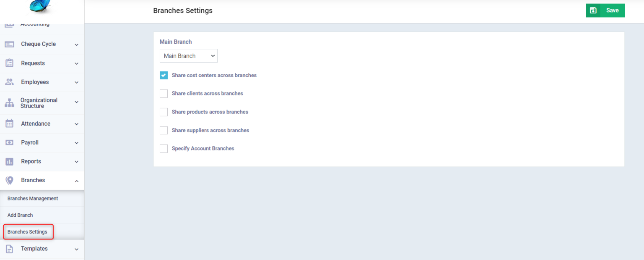Screen dimensions: 644x260
Task: Click the Cheque Cycle sidebar icon
Action: coord(9,44)
